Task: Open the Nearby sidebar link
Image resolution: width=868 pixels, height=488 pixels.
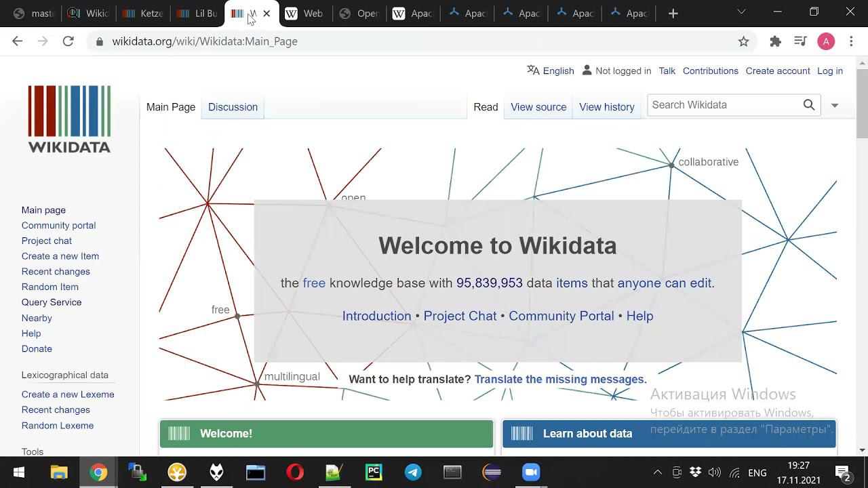Action: [x=37, y=318]
